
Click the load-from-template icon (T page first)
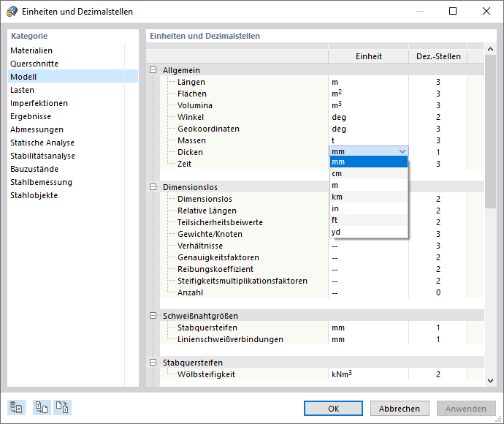(41, 408)
